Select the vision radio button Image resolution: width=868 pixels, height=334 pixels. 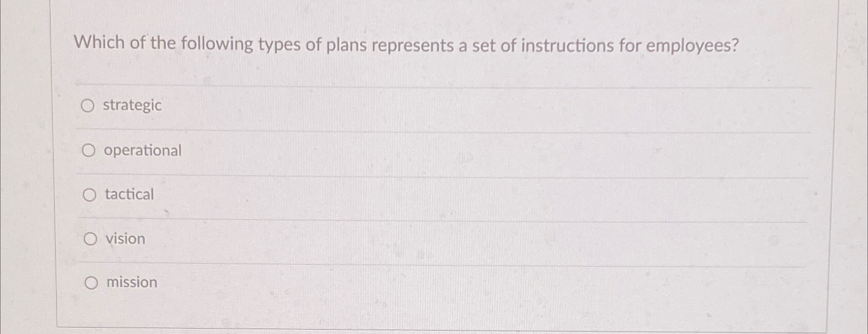89,238
